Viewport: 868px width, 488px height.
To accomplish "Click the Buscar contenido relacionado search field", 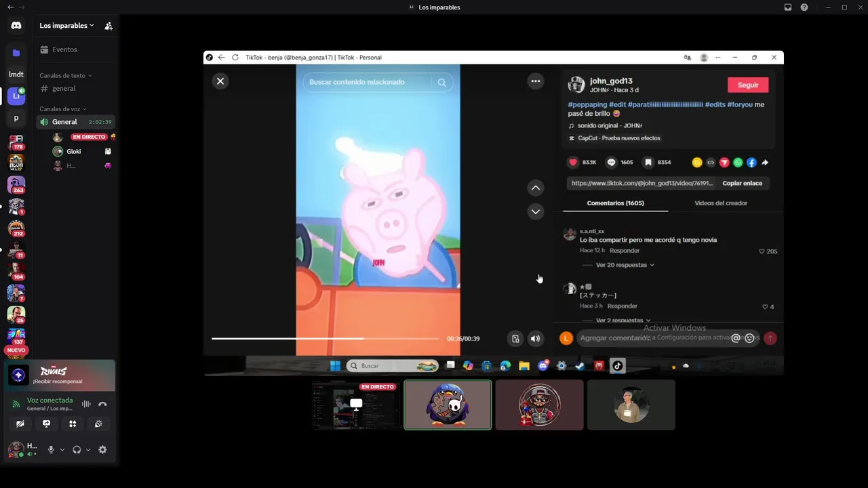I will (x=366, y=82).
